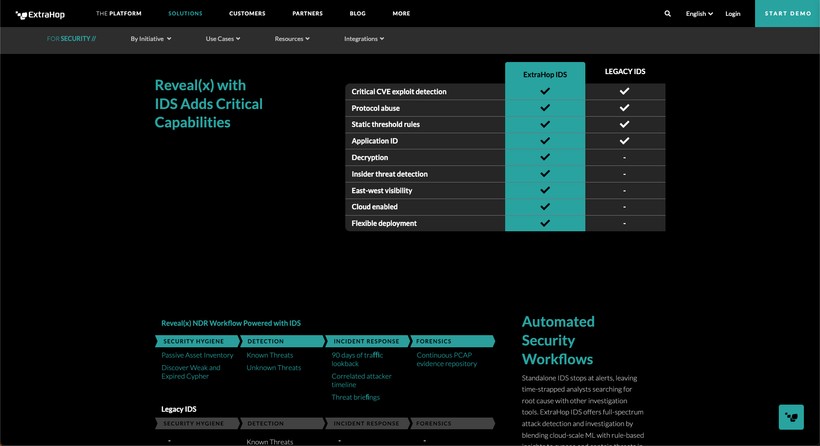Click the teal Incident Response workflow step
This screenshot has height=446, width=820.
click(x=368, y=341)
